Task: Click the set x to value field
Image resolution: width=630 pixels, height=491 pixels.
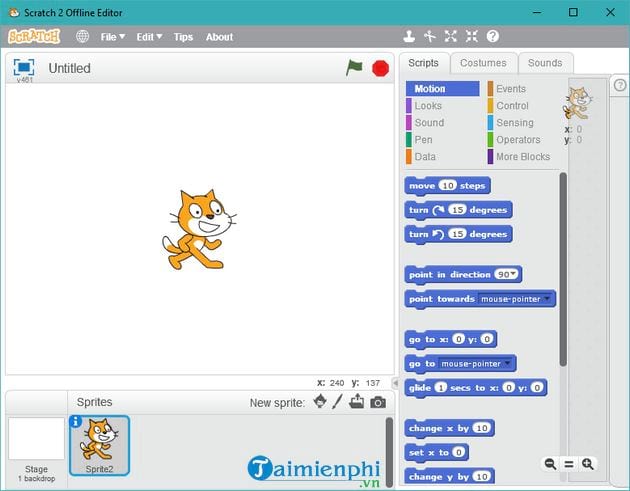Action: pyautogui.click(x=458, y=452)
